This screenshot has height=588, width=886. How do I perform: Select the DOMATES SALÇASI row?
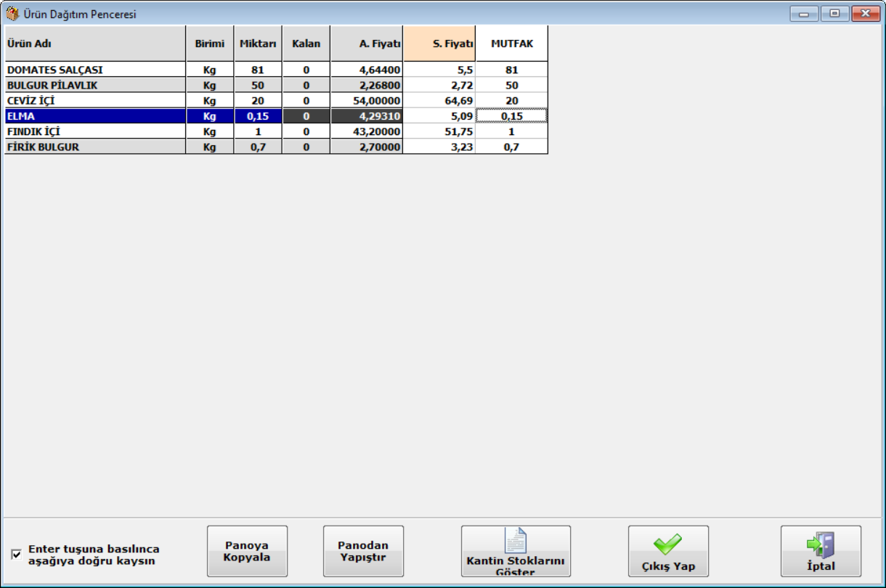coord(94,70)
